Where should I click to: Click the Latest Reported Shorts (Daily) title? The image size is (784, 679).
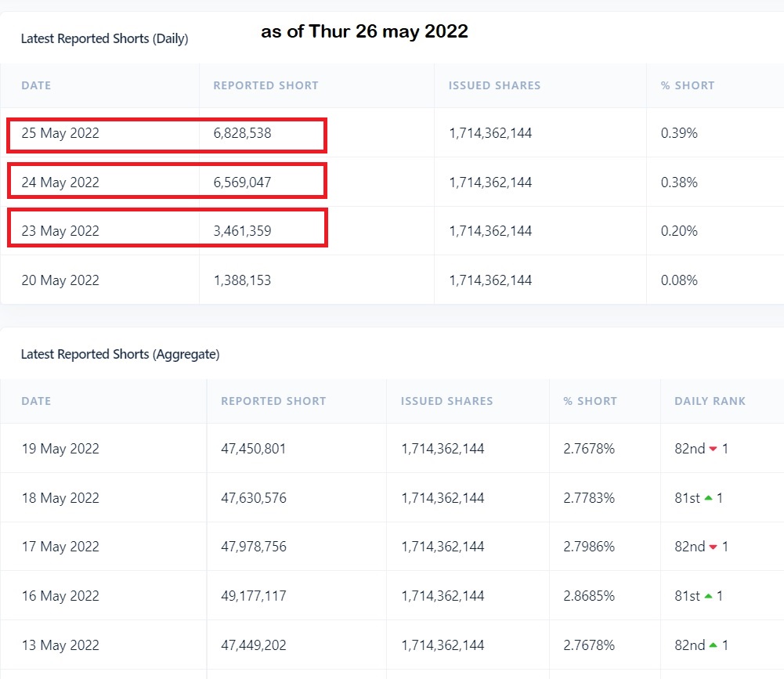pyautogui.click(x=104, y=38)
